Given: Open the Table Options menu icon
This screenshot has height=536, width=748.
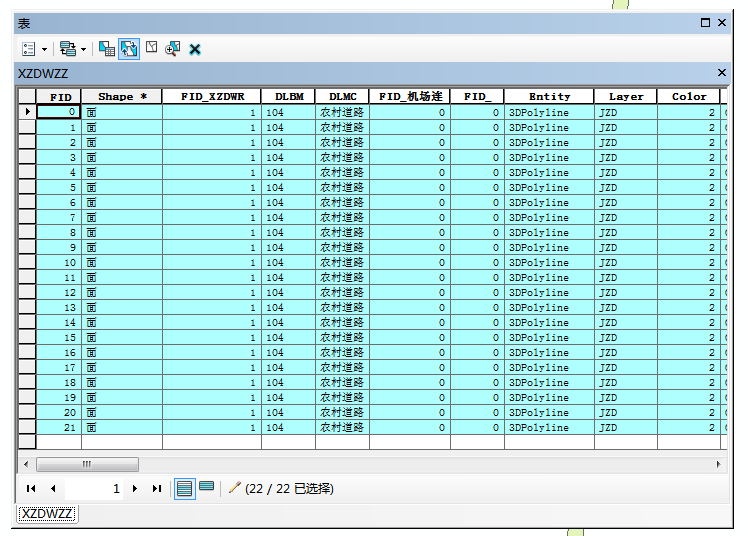Looking at the screenshot, I should (x=28, y=48).
